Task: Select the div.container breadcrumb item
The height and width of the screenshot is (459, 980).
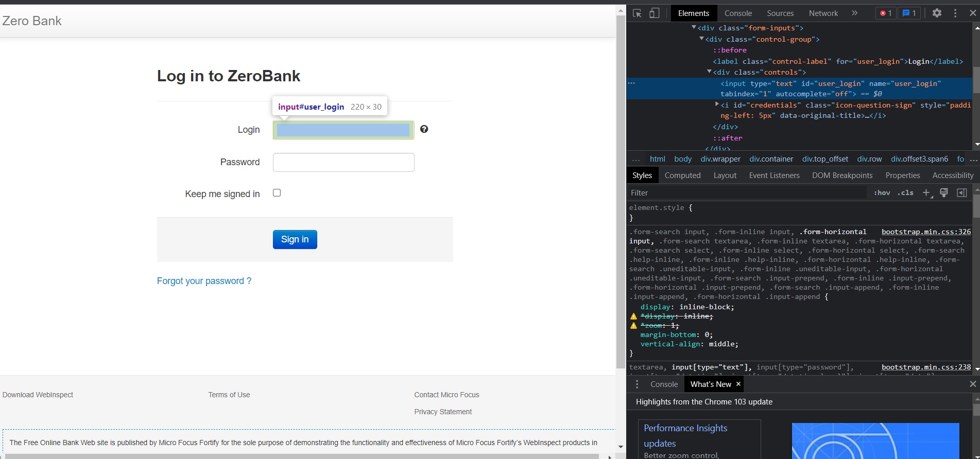Action: pyautogui.click(x=771, y=159)
